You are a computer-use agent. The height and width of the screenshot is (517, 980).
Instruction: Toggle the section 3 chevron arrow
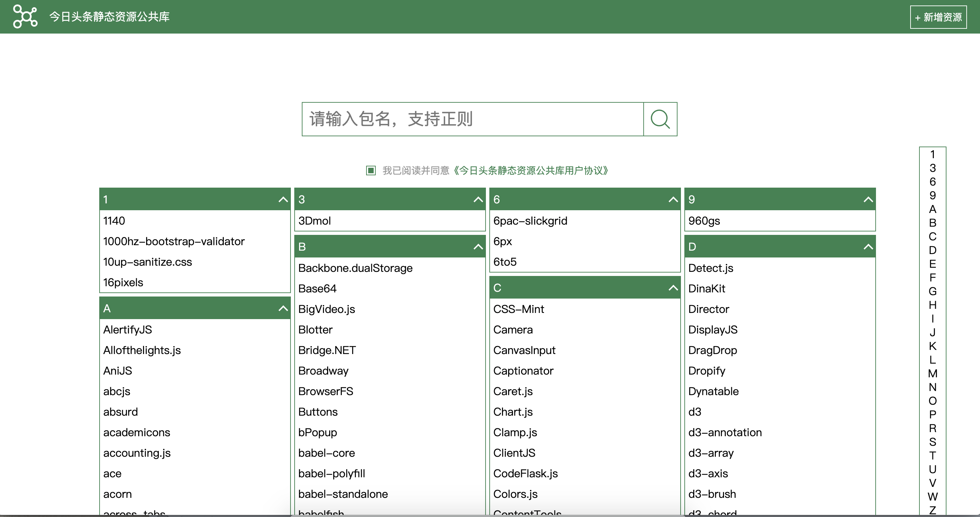pyautogui.click(x=478, y=200)
